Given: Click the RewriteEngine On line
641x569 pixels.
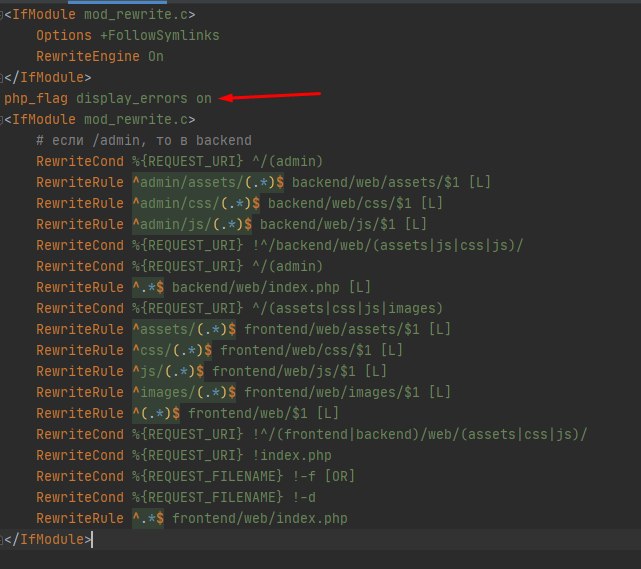Looking at the screenshot, I should click(x=100, y=56).
